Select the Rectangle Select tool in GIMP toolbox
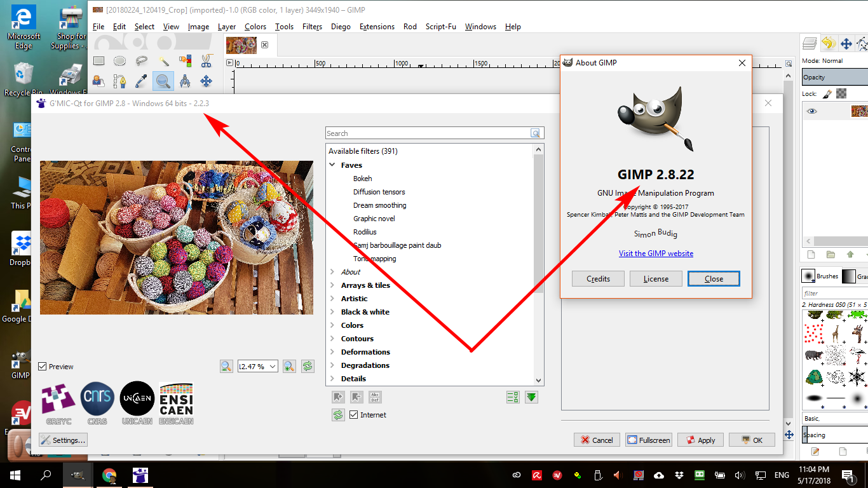This screenshot has height=488, width=868. tap(98, 61)
